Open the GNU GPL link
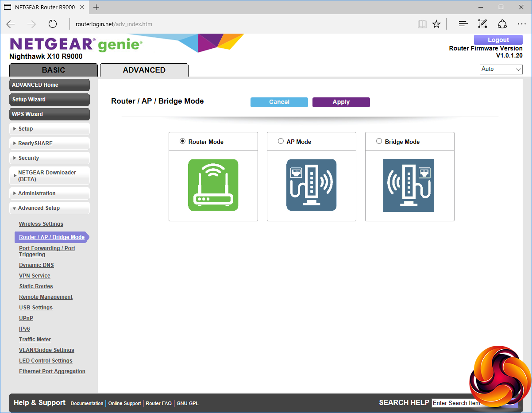532x413 pixels. [x=188, y=403]
